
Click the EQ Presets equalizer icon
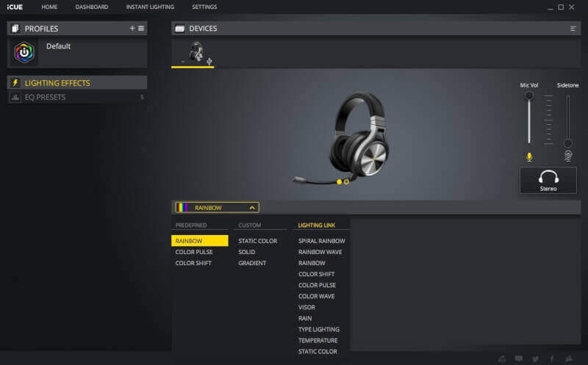coord(15,98)
